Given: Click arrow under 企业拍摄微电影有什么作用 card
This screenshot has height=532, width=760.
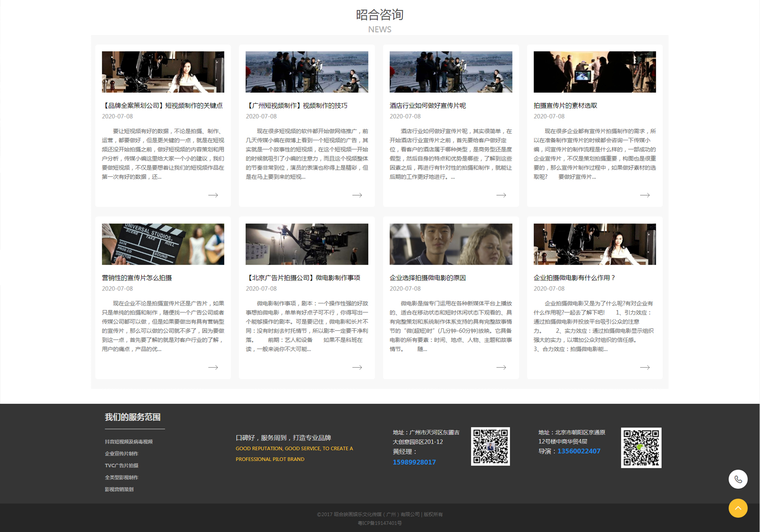Looking at the screenshot, I should coord(645,367).
